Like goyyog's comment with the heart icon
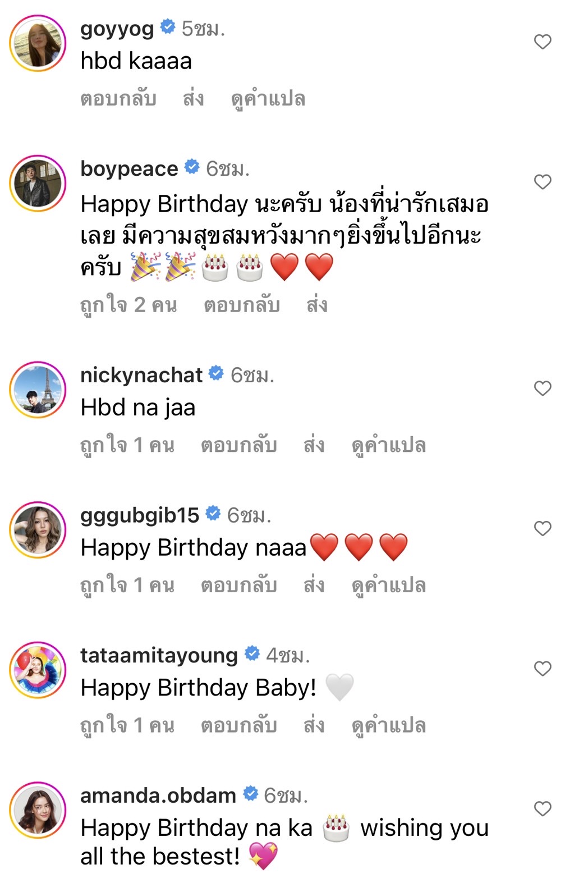588x878 pixels. tap(541, 40)
